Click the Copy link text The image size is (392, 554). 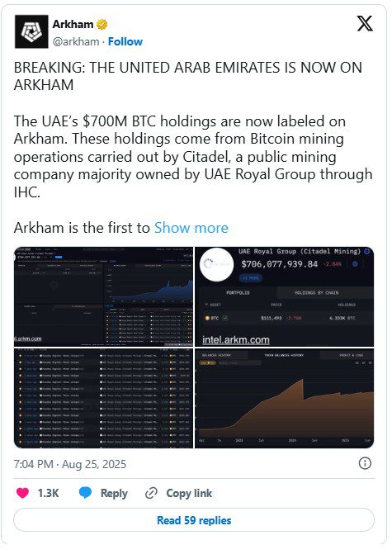[x=189, y=493]
